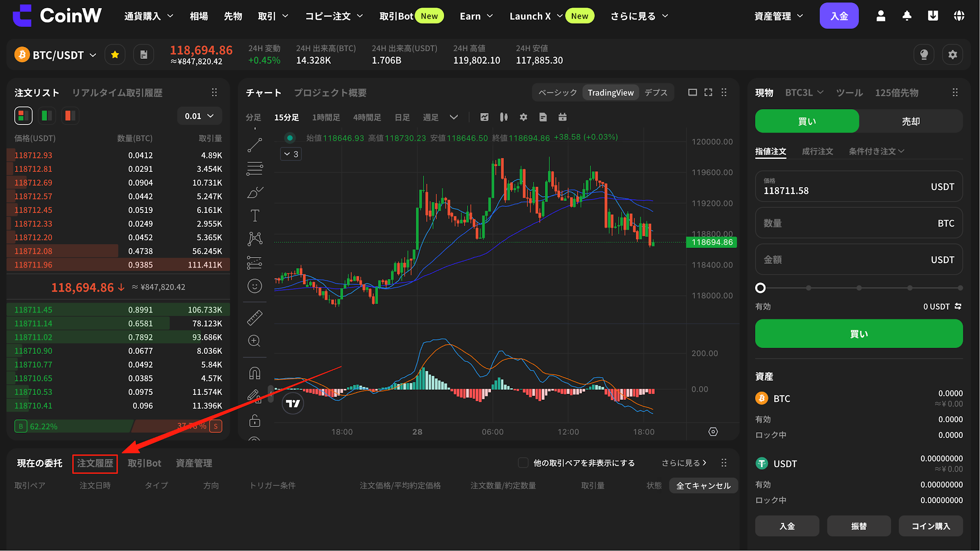980x551 pixels.
Task: Select the zoom in tool
Action: [x=255, y=341]
